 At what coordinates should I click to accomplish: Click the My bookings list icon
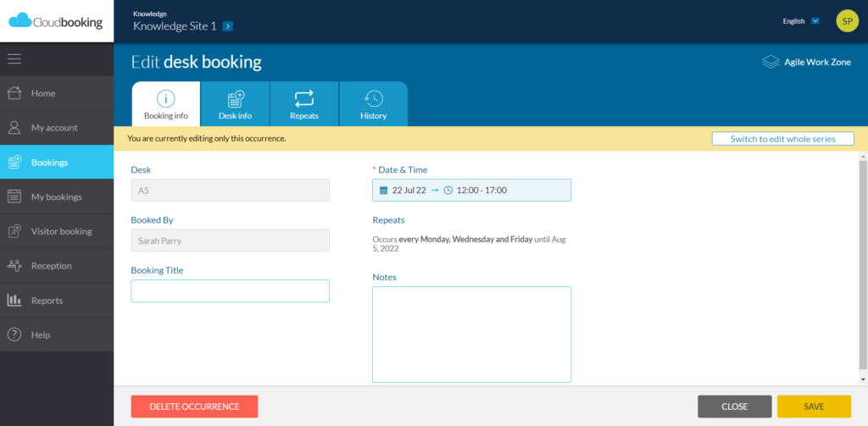tap(14, 196)
